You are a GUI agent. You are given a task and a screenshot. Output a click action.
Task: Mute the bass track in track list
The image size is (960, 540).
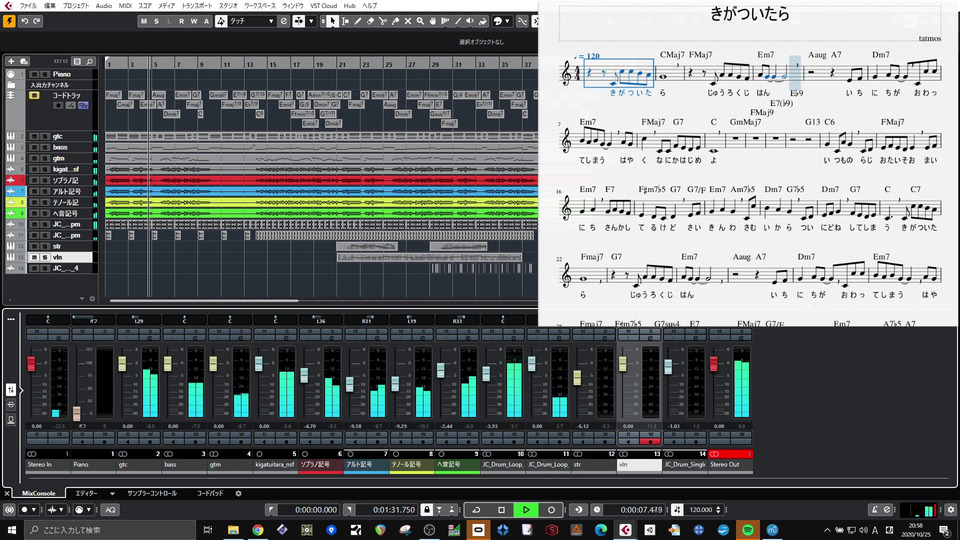tap(34, 148)
